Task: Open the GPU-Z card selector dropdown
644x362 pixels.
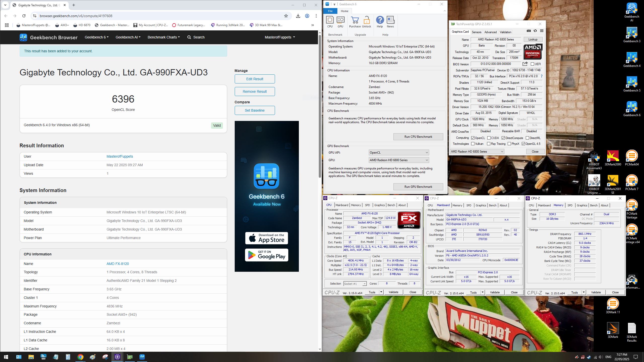Action: pyautogui.click(x=477, y=152)
